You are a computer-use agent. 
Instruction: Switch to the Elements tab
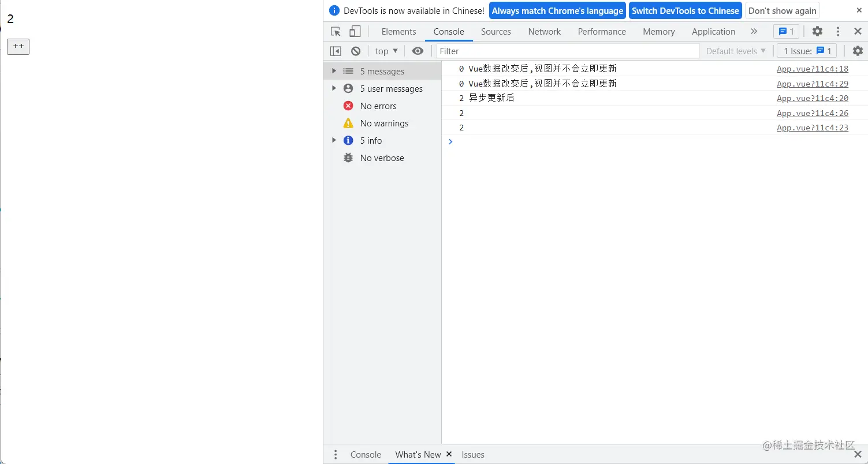398,32
